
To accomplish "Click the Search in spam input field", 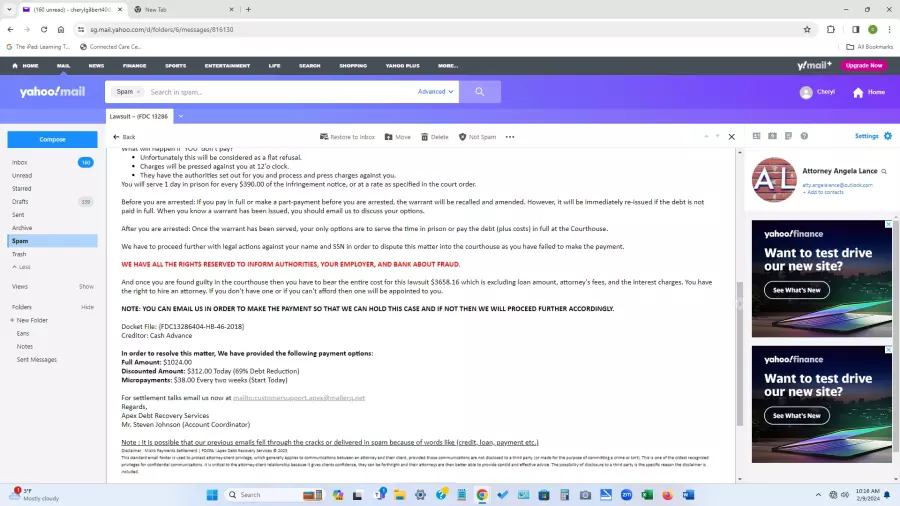I will (x=278, y=92).
